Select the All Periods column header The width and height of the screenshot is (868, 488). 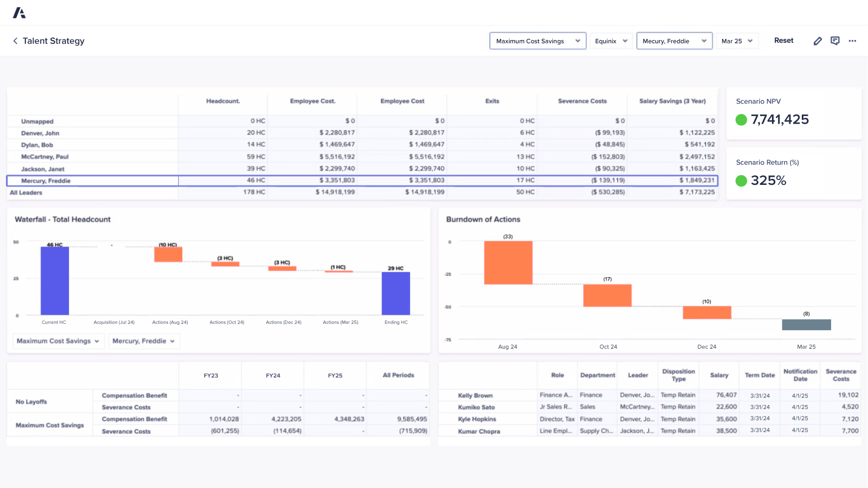click(x=398, y=375)
